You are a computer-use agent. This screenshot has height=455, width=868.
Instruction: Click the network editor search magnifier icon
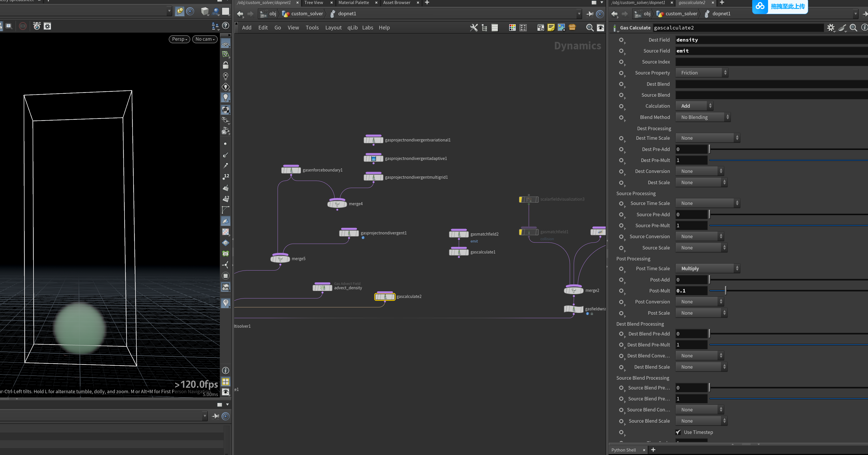point(590,28)
